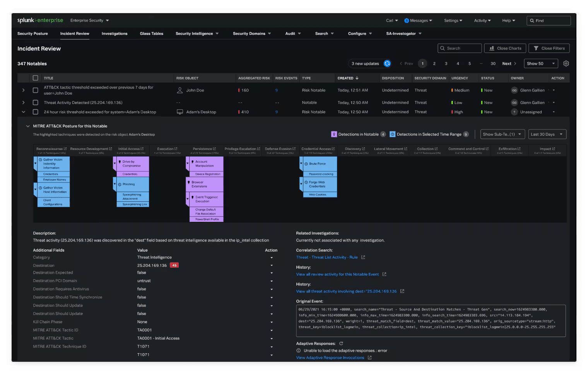
Task: Click the sort arrow on Created column
Action: coord(357,78)
